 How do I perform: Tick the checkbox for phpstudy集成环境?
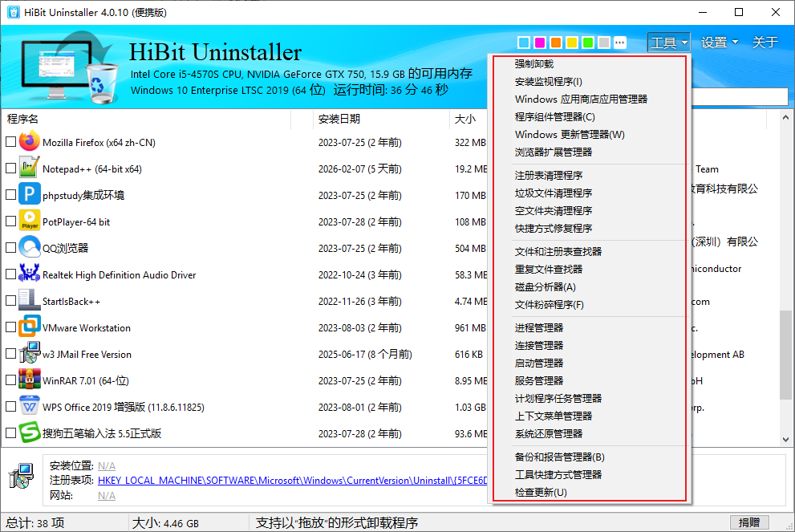coord(10,195)
